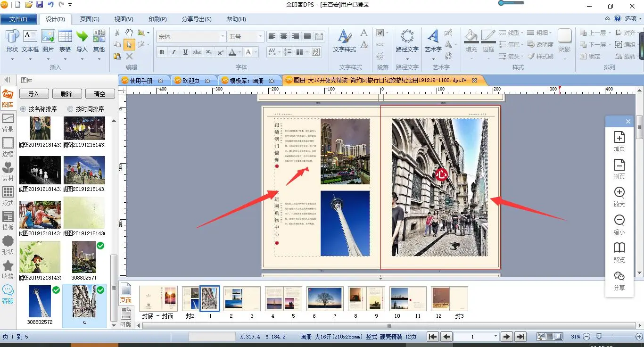Click the 清空 clear gallery button

pyautogui.click(x=100, y=94)
